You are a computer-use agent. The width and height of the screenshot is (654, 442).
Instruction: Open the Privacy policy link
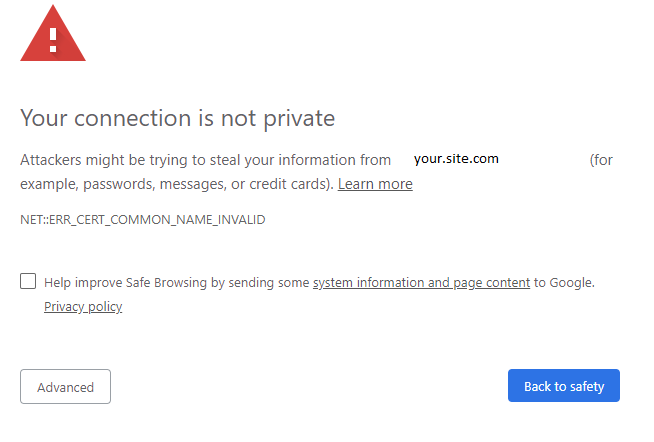click(x=83, y=307)
